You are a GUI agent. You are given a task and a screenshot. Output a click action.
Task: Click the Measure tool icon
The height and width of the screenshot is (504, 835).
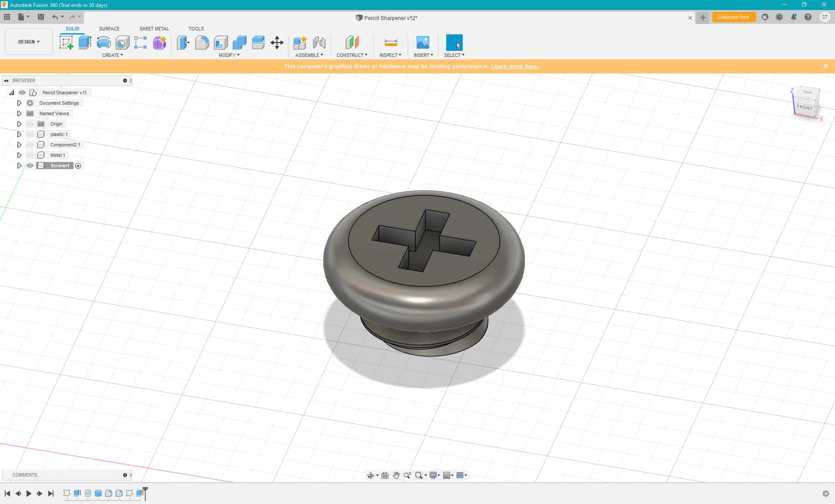pyautogui.click(x=391, y=43)
